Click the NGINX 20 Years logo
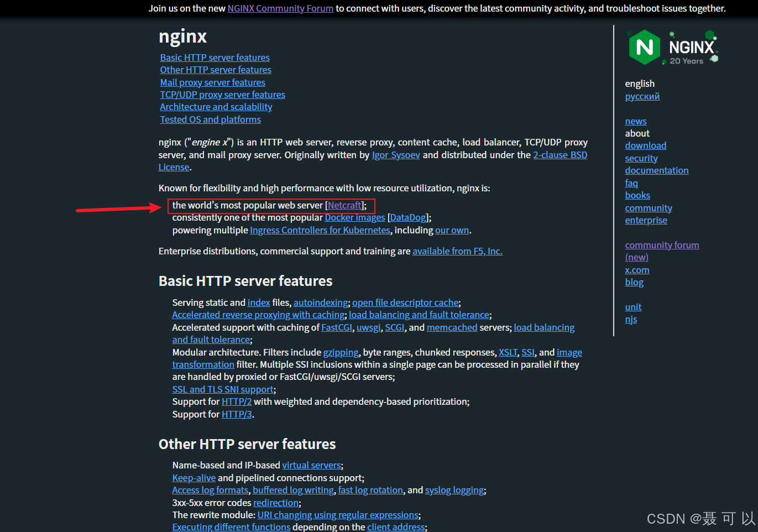This screenshot has width=758, height=532. [x=672, y=48]
